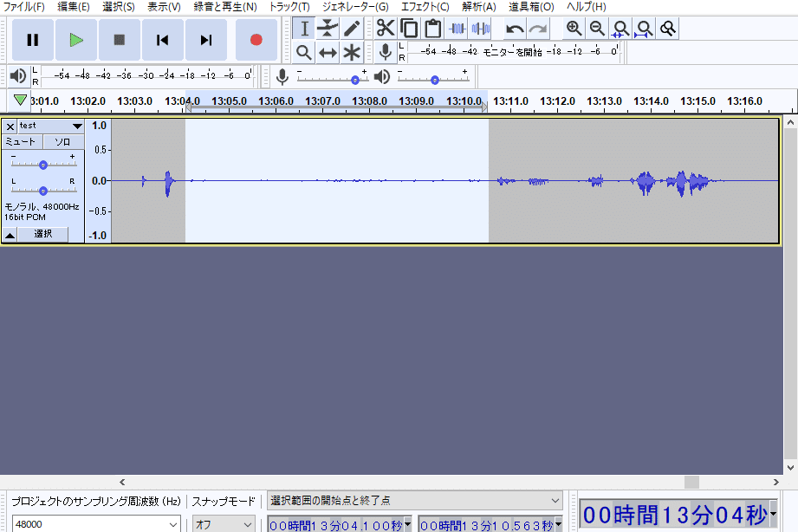Start playback with the green Play button
Viewport: 798px width, 532px height.
click(76, 40)
